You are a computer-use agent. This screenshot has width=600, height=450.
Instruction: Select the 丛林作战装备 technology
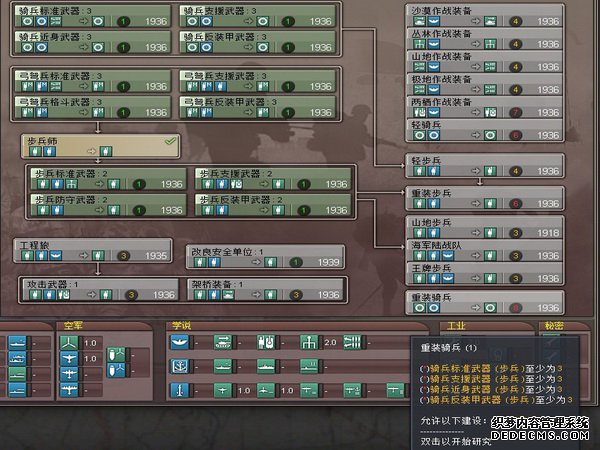[484, 39]
